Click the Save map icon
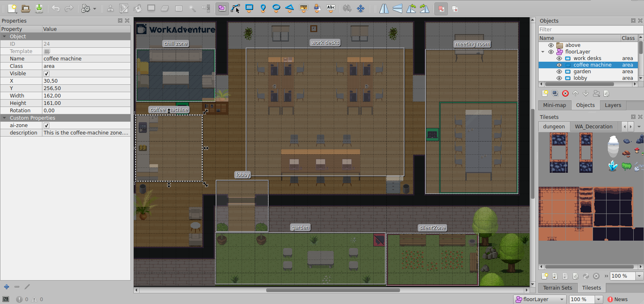 click(x=39, y=8)
